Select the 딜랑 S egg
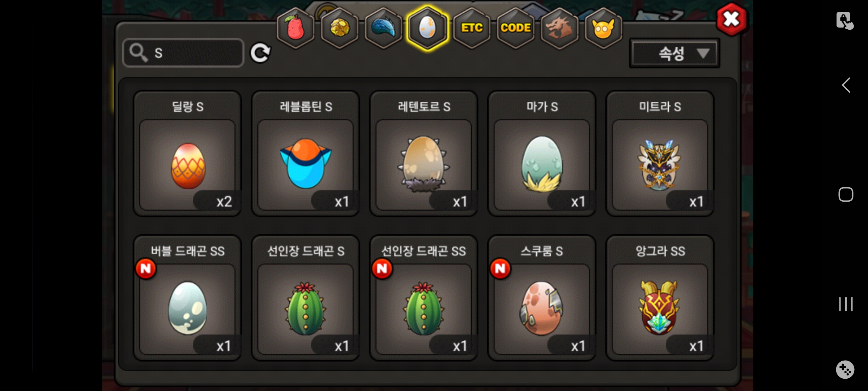 [187, 154]
